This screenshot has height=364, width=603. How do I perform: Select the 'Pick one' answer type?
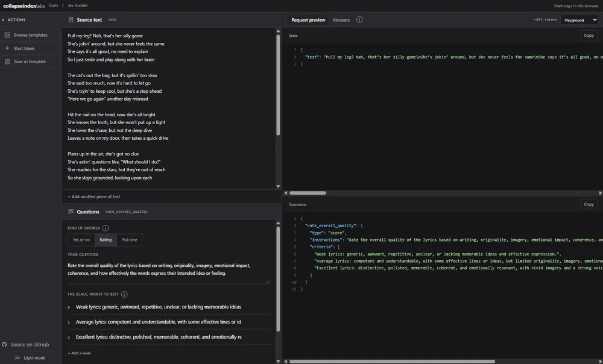click(x=129, y=240)
